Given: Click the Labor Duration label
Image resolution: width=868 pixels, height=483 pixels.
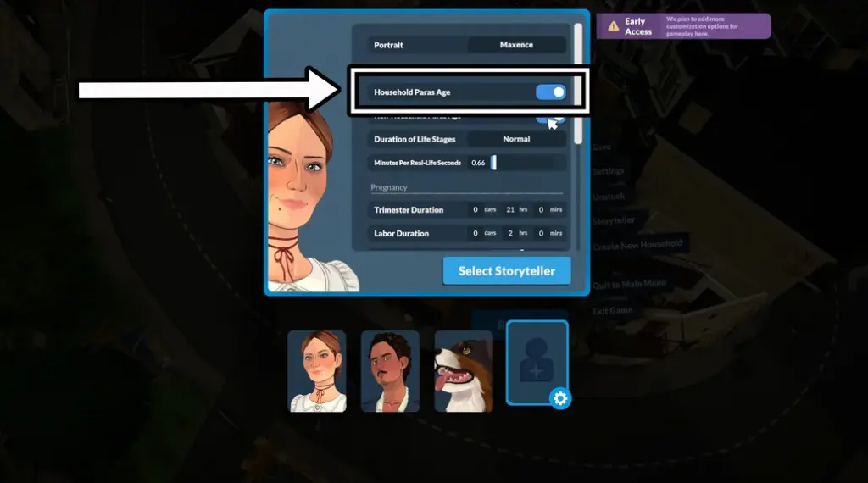Looking at the screenshot, I should point(401,234).
